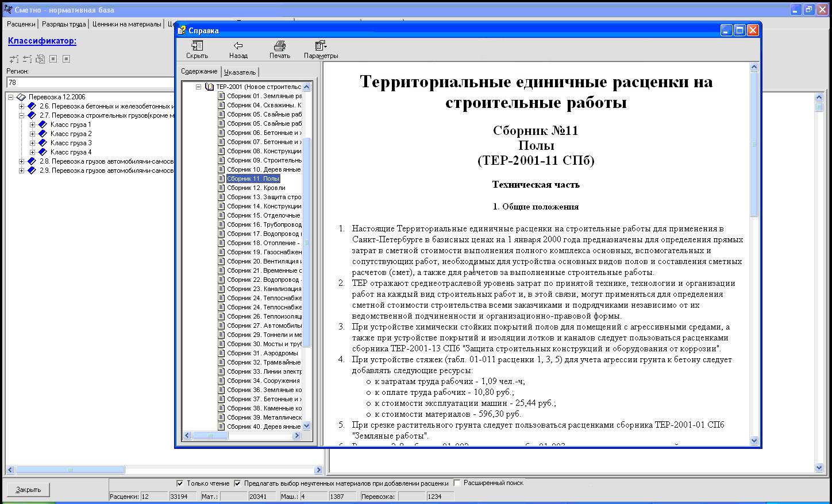832x504 pixels.
Task: Click the contents tree horizontal scroll right arrow
Action: pos(296,436)
